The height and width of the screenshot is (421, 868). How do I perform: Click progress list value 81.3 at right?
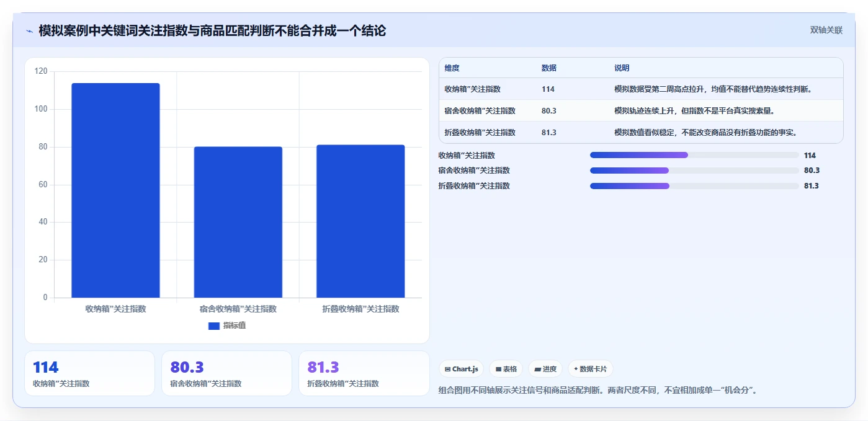pyautogui.click(x=812, y=186)
